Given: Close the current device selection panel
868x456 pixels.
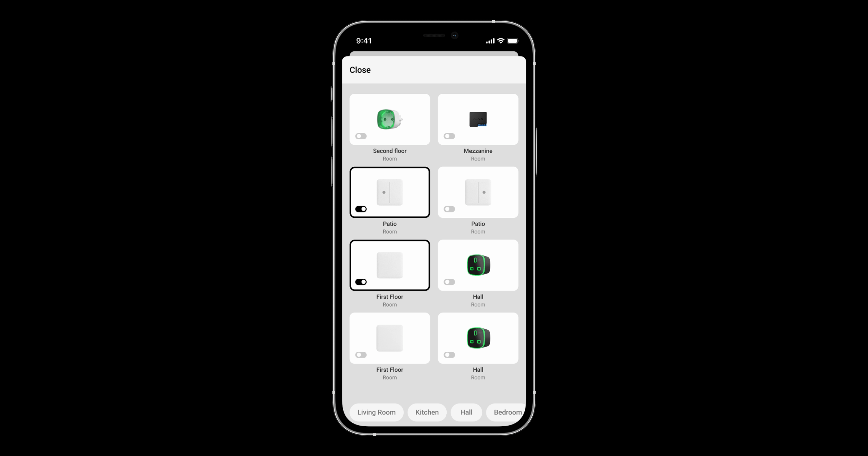Looking at the screenshot, I should click(361, 69).
